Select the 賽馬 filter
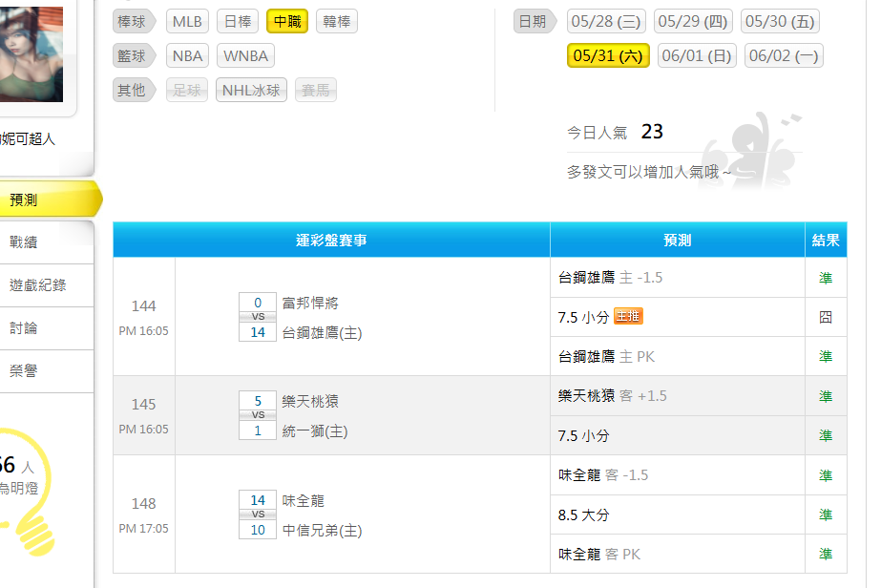This screenshot has width=881, height=588. click(315, 90)
